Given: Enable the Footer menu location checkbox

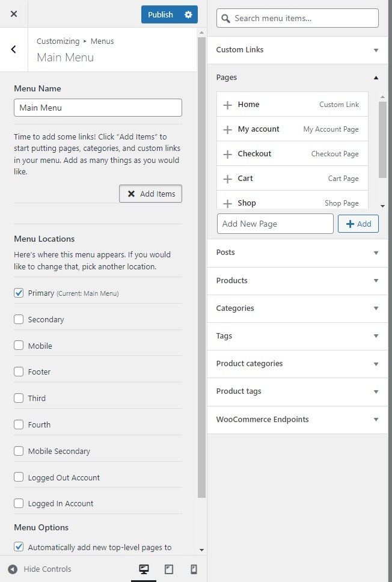Looking at the screenshot, I should pyautogui.click(x=19, y=372).
